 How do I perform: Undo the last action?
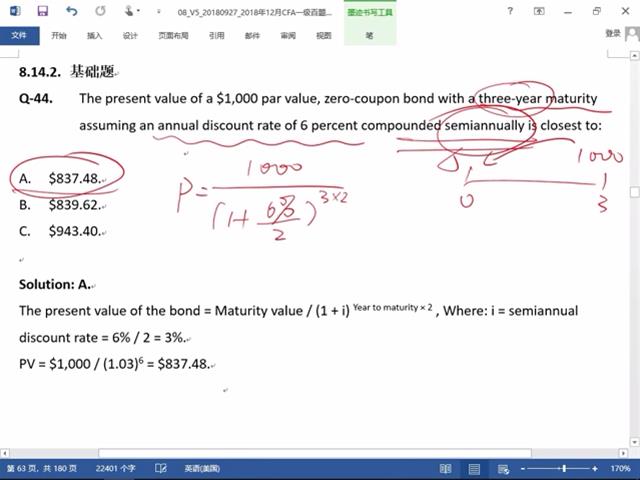[71, 11]
